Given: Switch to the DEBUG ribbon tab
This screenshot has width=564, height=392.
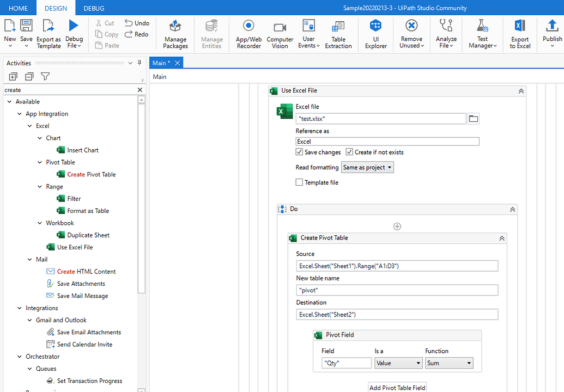Looking at the screenshot, I should pyautogui.click(x=93, y=8).
